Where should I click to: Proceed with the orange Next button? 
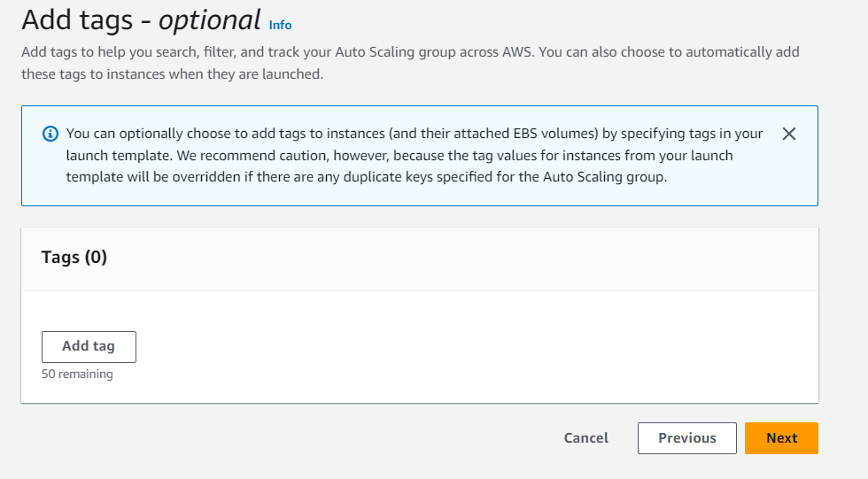click(x=781, y=438)
